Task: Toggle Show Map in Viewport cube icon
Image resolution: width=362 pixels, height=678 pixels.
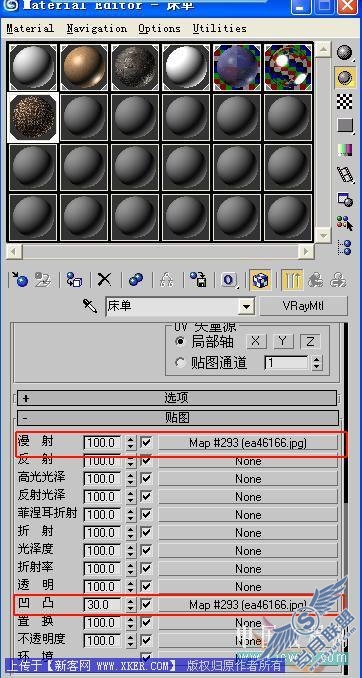Action: (260, 280)
